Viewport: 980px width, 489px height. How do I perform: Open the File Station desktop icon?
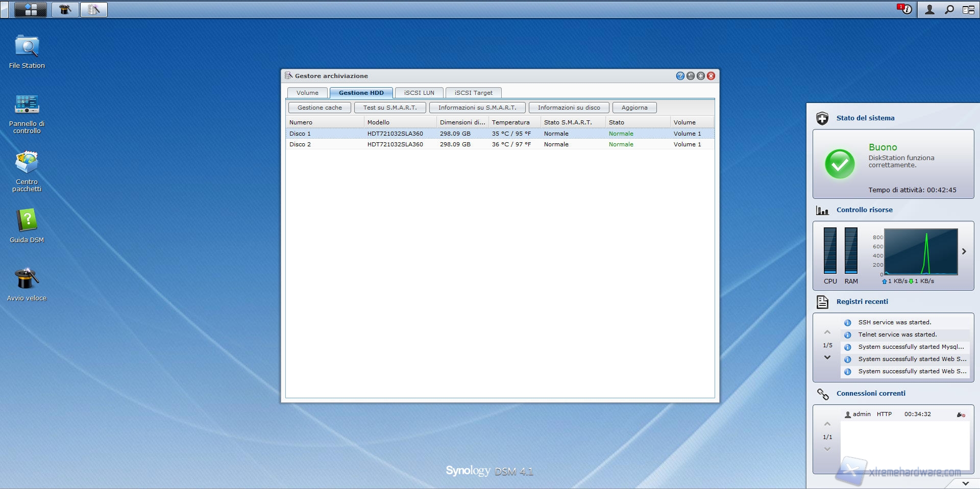click(x=27, y=47)
